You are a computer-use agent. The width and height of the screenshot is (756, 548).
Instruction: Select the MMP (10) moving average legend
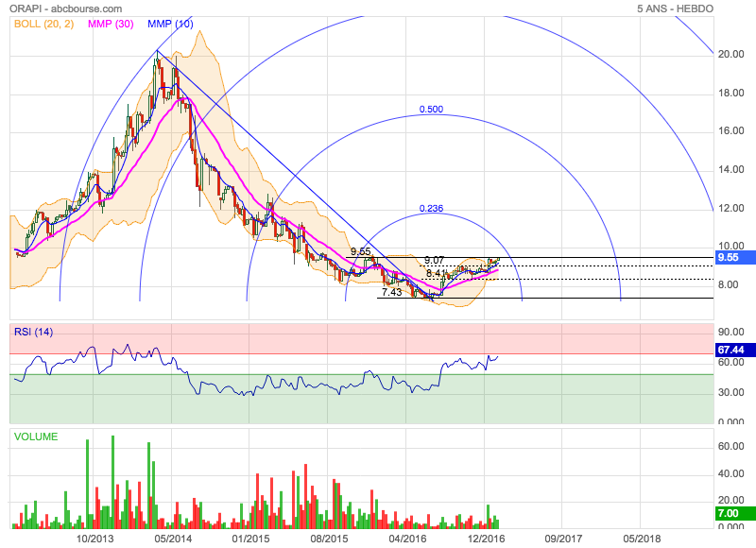(170, 24)
